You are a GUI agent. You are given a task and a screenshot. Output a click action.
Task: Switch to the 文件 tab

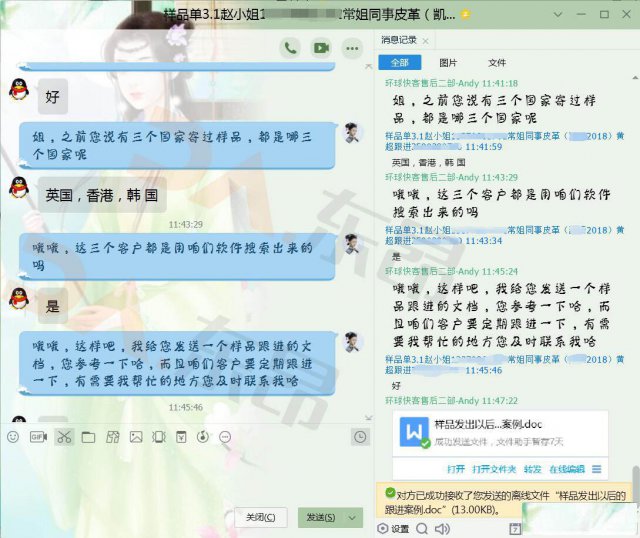click(497, 62)
